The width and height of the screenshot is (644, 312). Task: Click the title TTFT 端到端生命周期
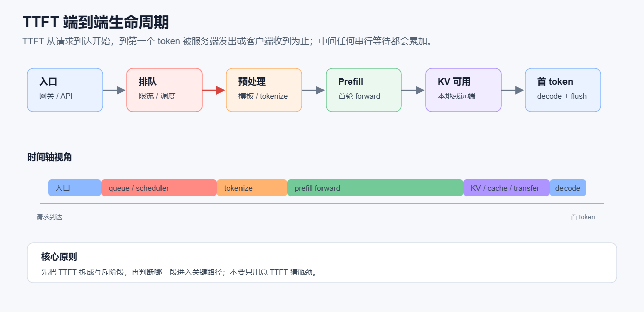pos(96,22)
